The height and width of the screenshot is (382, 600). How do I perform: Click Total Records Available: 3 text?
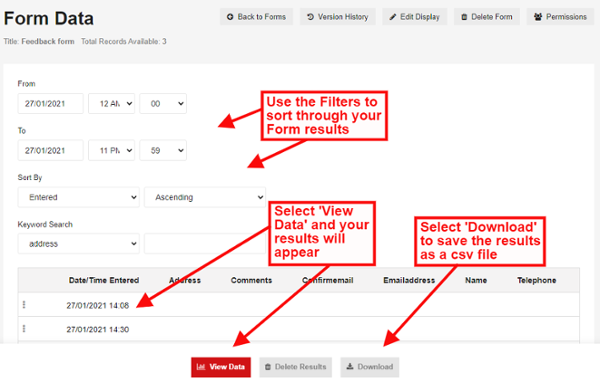124,41
